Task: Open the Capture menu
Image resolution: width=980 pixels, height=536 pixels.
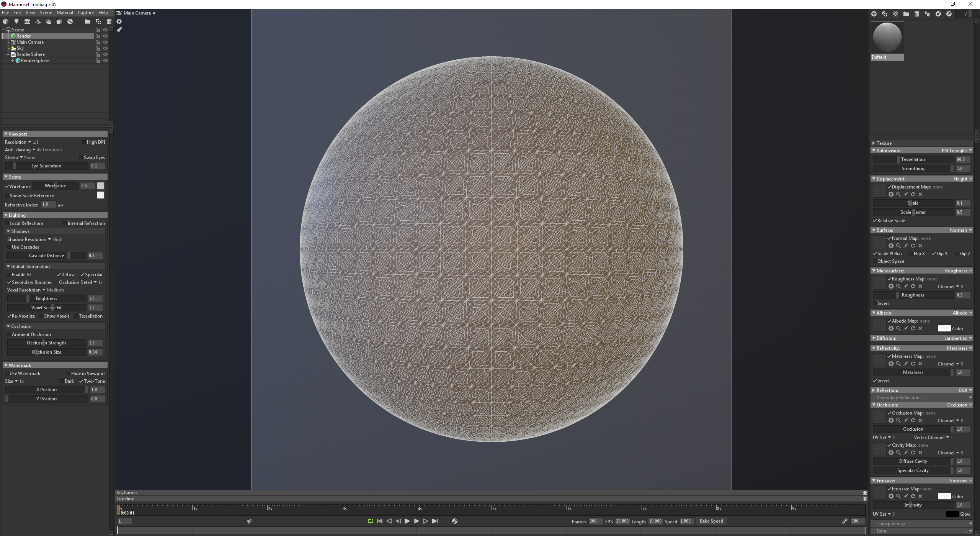Action: point(86,13)
